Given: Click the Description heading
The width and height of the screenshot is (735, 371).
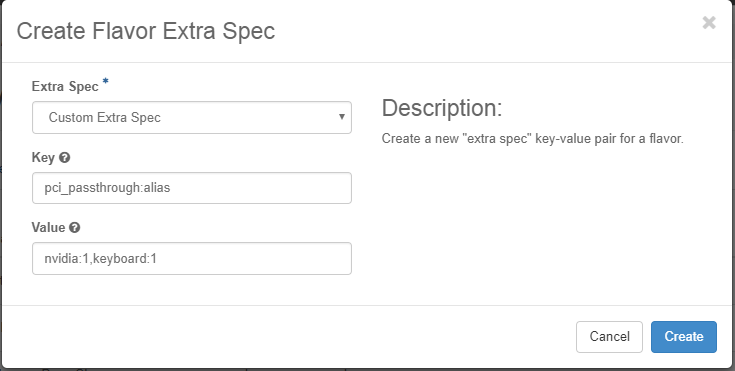Looking at the screenshot, I should click(442, 108).
